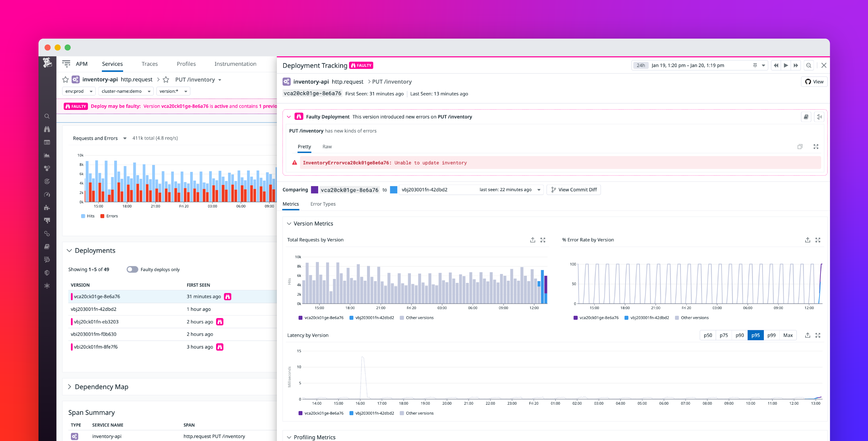Select the p99 latency percentile option
This screenshot has width=868, height=441.
pyautogui.click(x=771, y=335)
